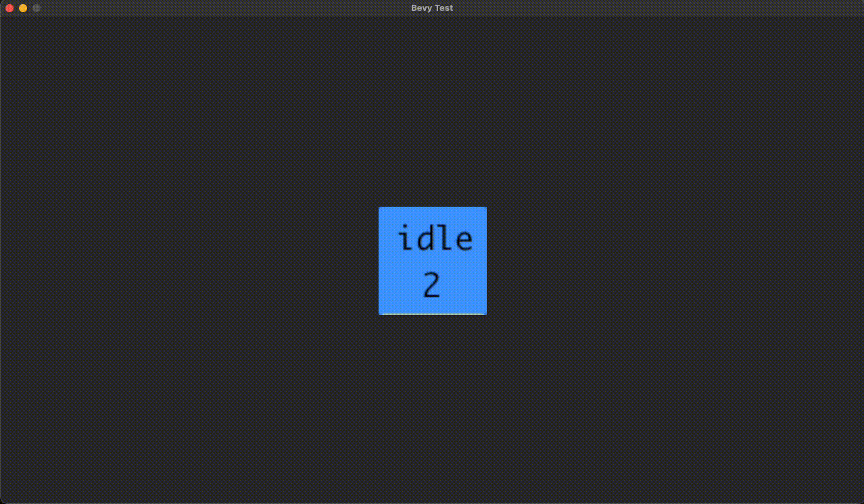
Task: Click the corner of the blue square
Action: pos(380,208)
